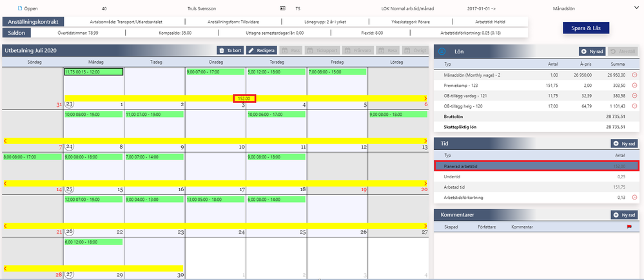Screen dimensions: 644x280
Task: Click the Resa toolbar button
Action: 388,50
